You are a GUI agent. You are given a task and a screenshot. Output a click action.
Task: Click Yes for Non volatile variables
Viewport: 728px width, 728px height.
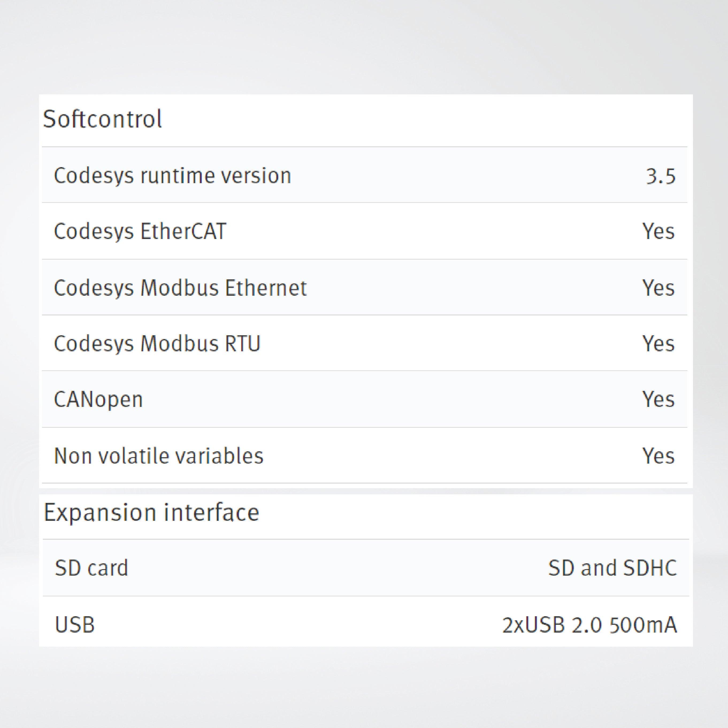point(658,456)
